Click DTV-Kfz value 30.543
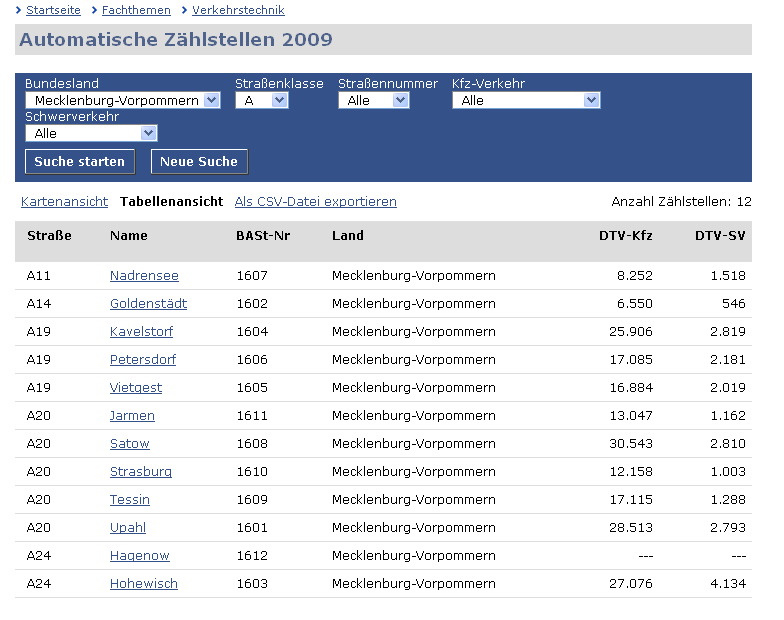This screenshot has width=784, height=620. click(x=630, y=444)
